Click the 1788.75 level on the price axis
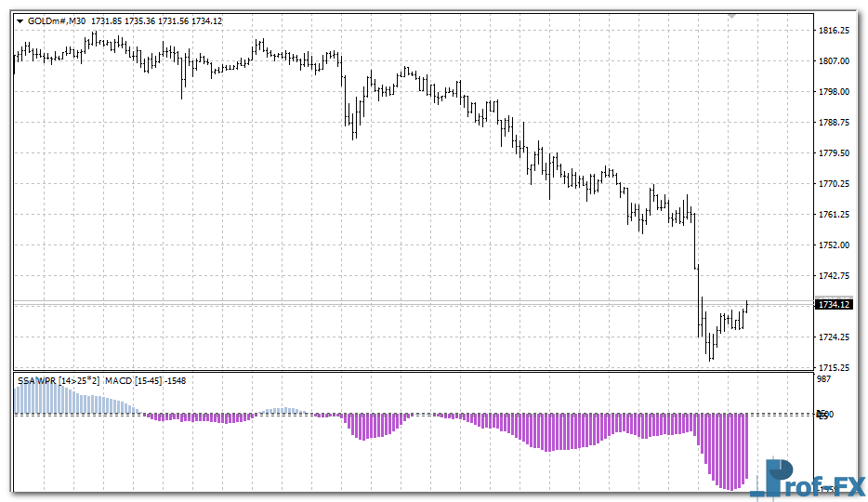Image resolution: width=868 pixels, height=502 pixels. 834,123
